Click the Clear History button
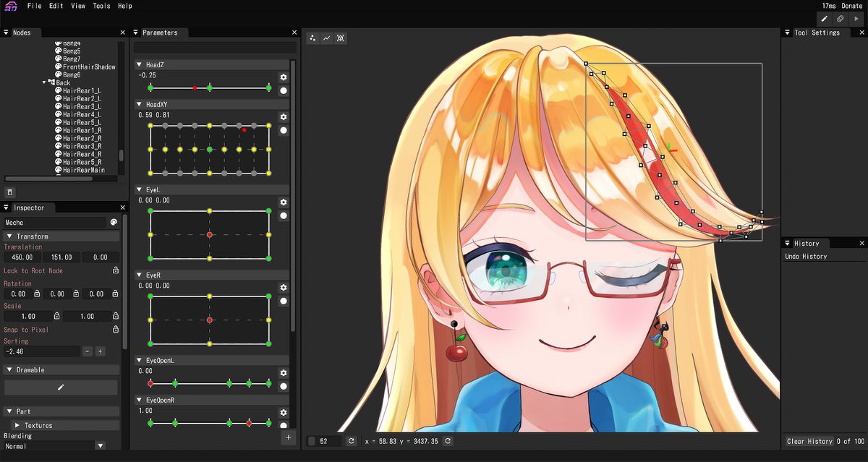 (809, 440)
